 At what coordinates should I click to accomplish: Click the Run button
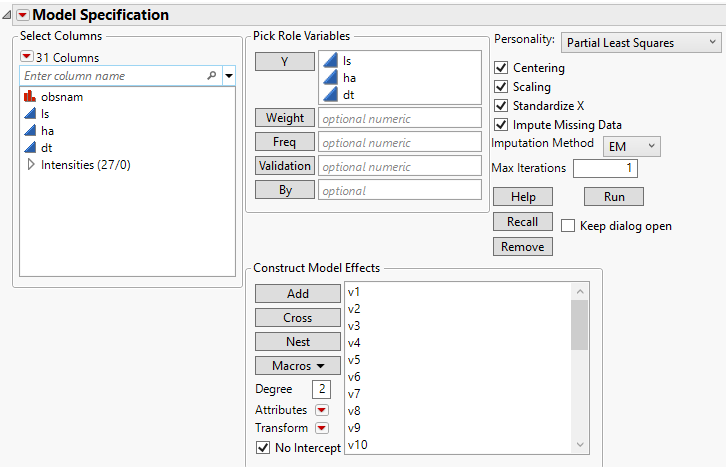tap(613, 197)
